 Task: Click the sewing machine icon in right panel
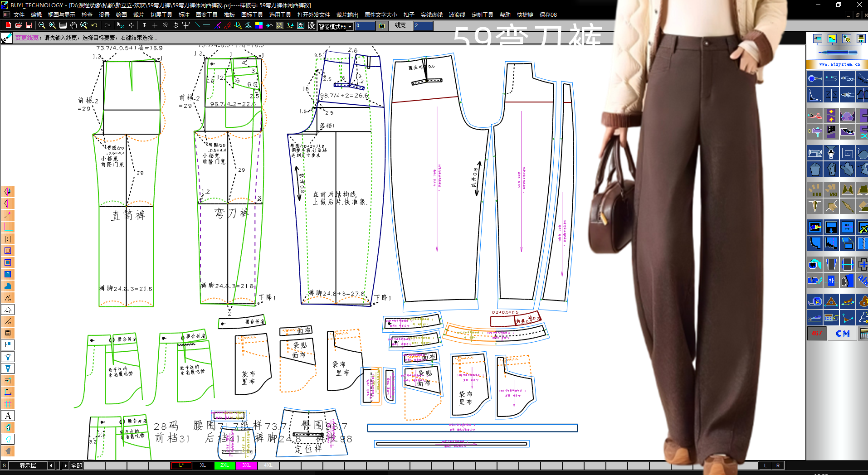click(814, 153)
